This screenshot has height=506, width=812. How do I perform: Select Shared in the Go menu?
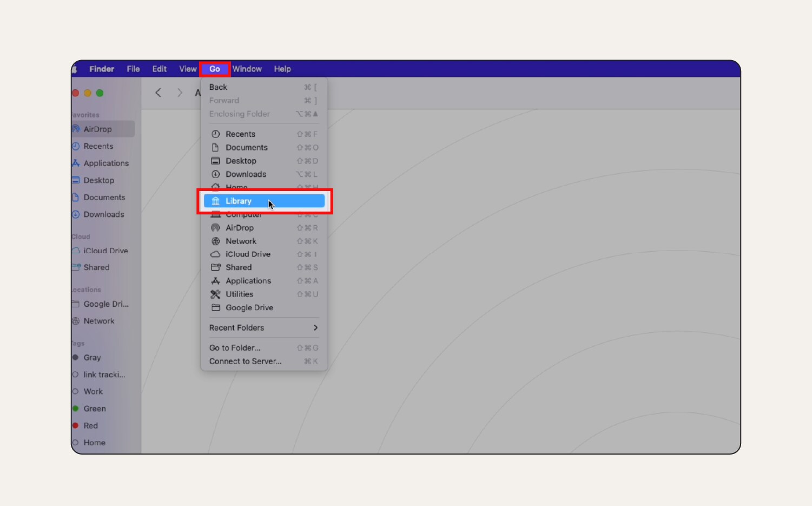(x=264, y=267)
